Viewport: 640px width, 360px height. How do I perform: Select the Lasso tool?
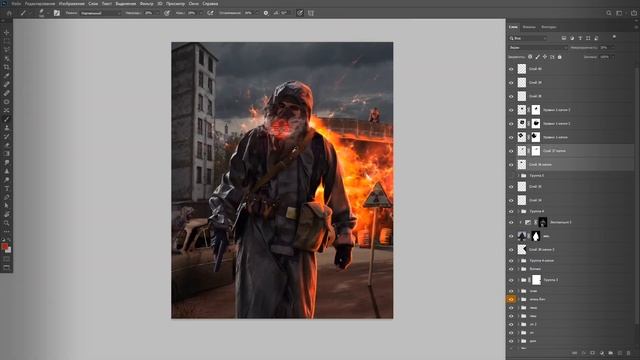[7, 50]
